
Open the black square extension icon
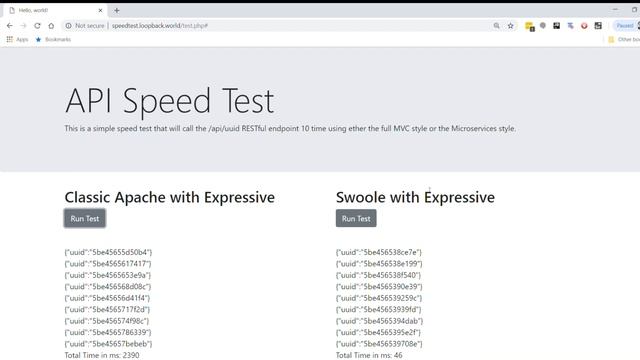click(x=556, y=26)
